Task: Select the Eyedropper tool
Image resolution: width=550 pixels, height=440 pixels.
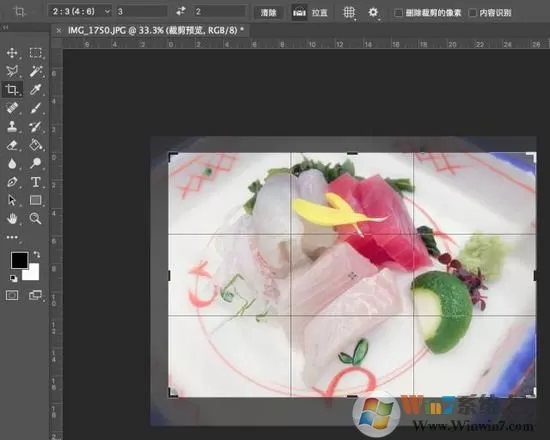Action: pyautogui.click(x=35, y=89)
